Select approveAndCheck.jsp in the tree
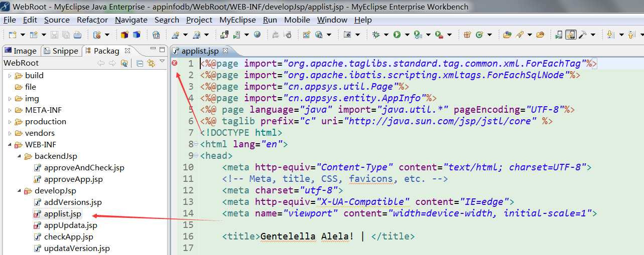The width and height of the screenshot is (644, 255). pyautogui.click(x=84, y=168)
